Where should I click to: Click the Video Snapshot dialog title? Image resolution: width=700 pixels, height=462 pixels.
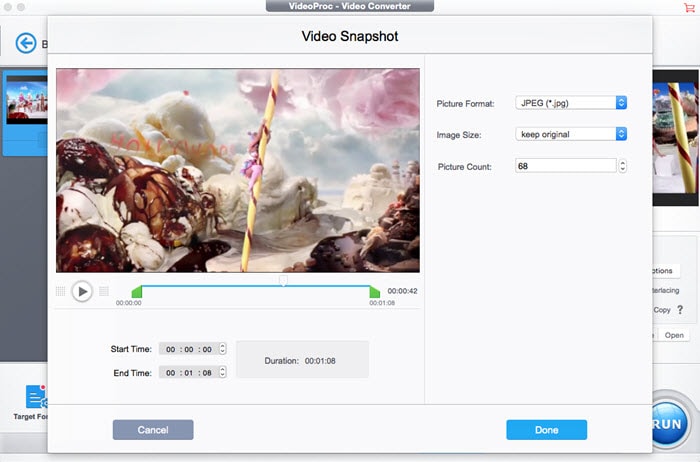coord(350,36)
